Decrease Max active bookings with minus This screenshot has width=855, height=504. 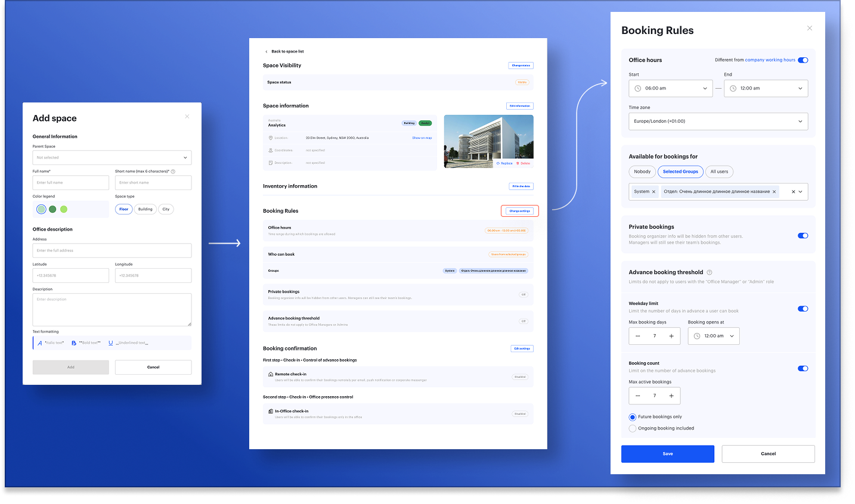(x=638, y=396)
